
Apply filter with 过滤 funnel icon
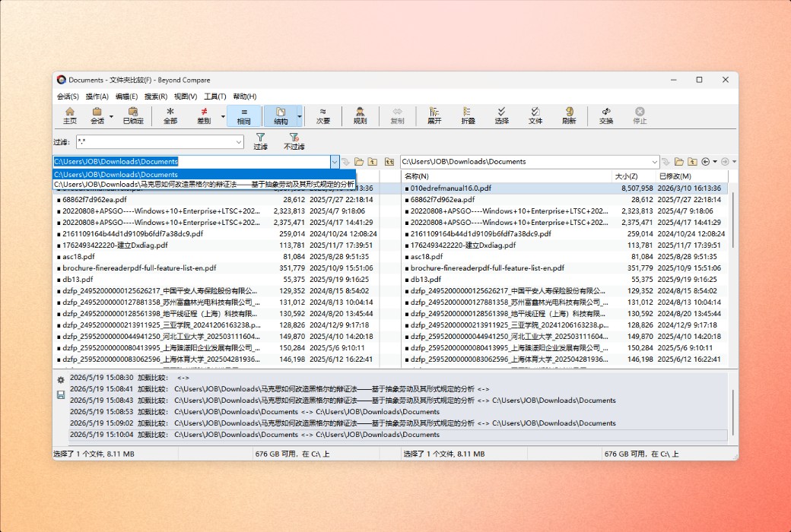(260, 141)
